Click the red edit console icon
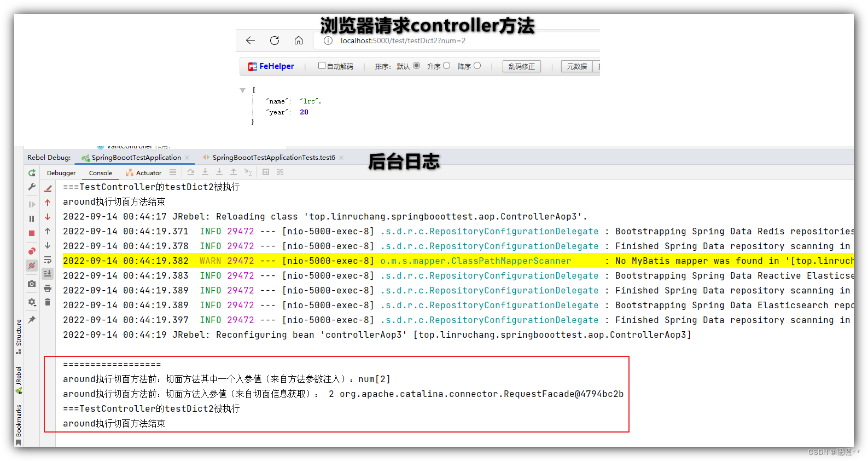Image resolution: width=868 pixels, height=461 pixels. click(48, 188)
